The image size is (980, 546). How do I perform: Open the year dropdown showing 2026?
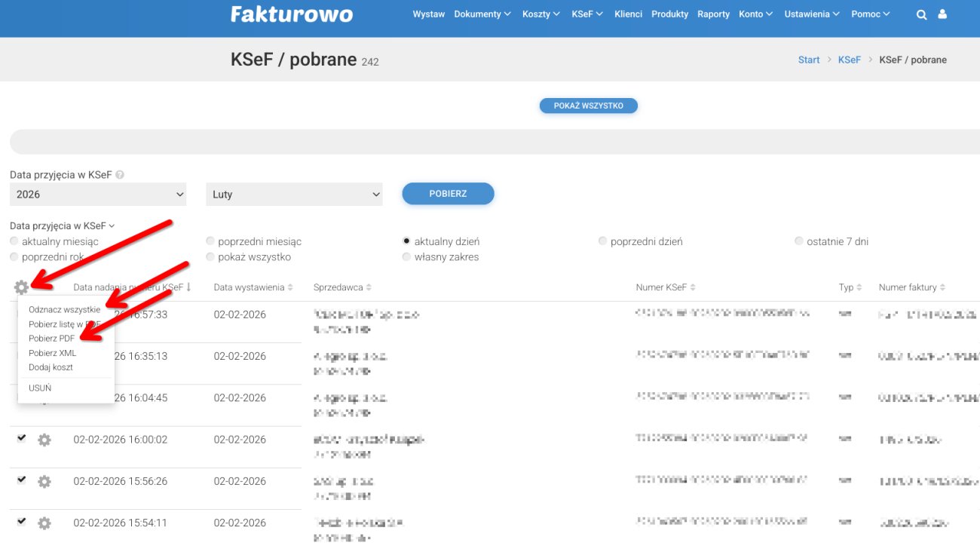click(x=98, y=194)
